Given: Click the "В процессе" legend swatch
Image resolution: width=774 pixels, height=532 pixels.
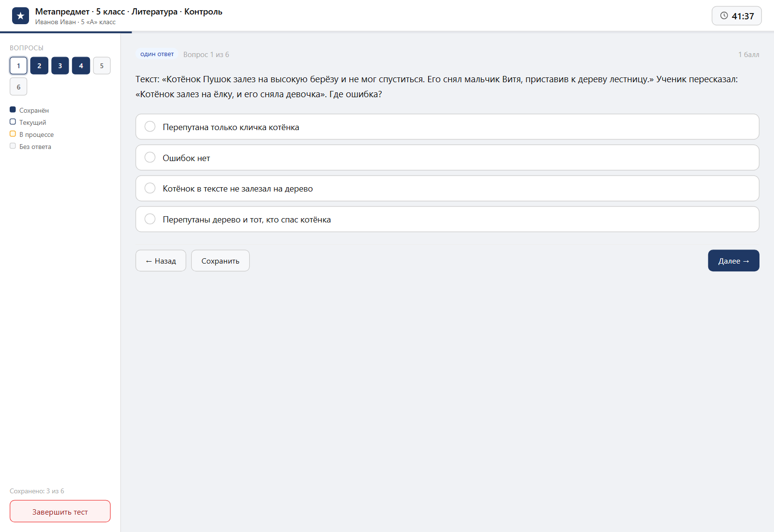Looking at the screenshot, I should pos(13,134).
